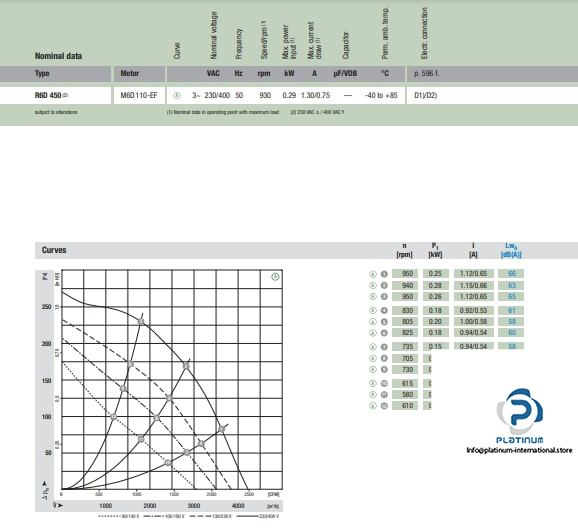The height and width of the screenshot is (532, 578).
Task: Click the M6D110-EF motor cell
Action: point(139,95)
